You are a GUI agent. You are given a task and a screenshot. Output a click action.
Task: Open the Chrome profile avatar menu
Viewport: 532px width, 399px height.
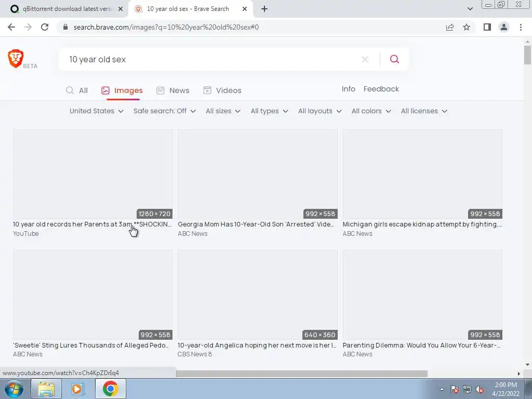click(504, 27)
